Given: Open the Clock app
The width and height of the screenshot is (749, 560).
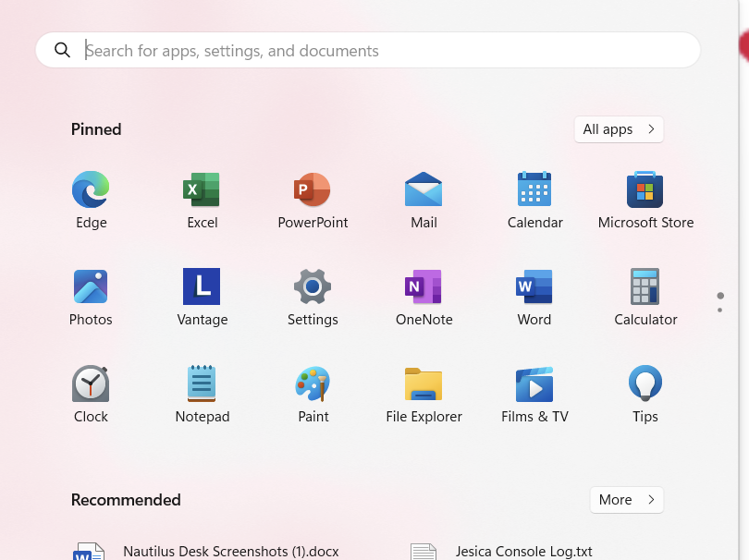Looking at the screenshot, I should [91, 395].
